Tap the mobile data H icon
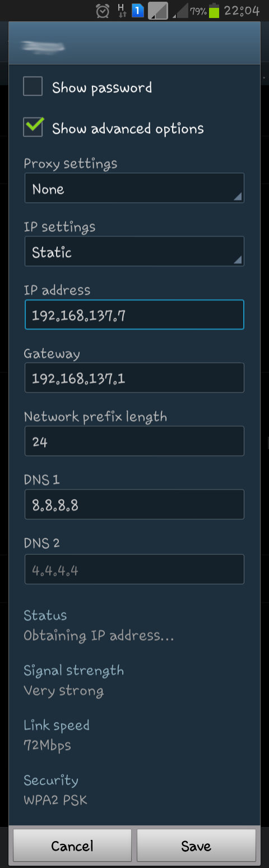 [x=120, y=10]
